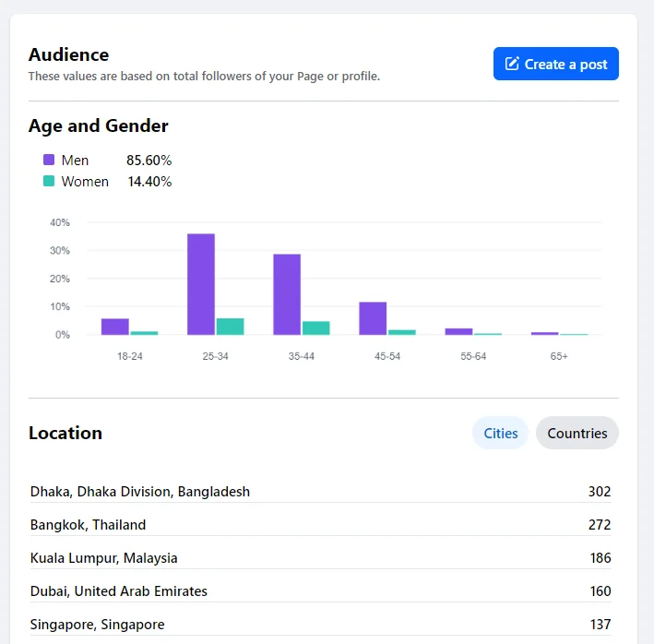654x644 pixels.
Task: Click the Kuala Lumpur, Malaysia row
Action: coord(320,558)
